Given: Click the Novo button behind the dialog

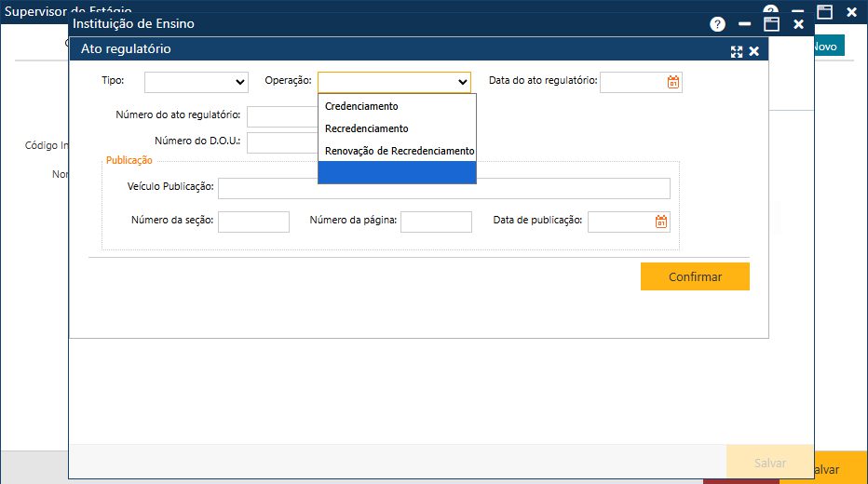Looking at the screenshot, I should [x=829, y=47].
